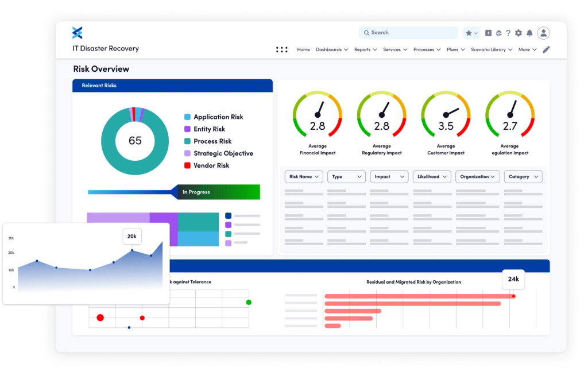The image size is (588, 375).
Task: Click the notifications bell icon
Action: [529, 33]
